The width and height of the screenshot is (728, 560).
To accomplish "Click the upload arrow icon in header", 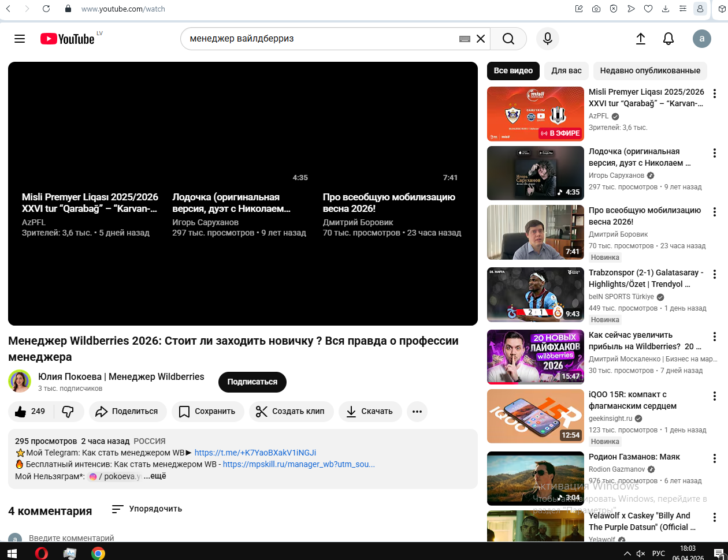I will [640, 39].
